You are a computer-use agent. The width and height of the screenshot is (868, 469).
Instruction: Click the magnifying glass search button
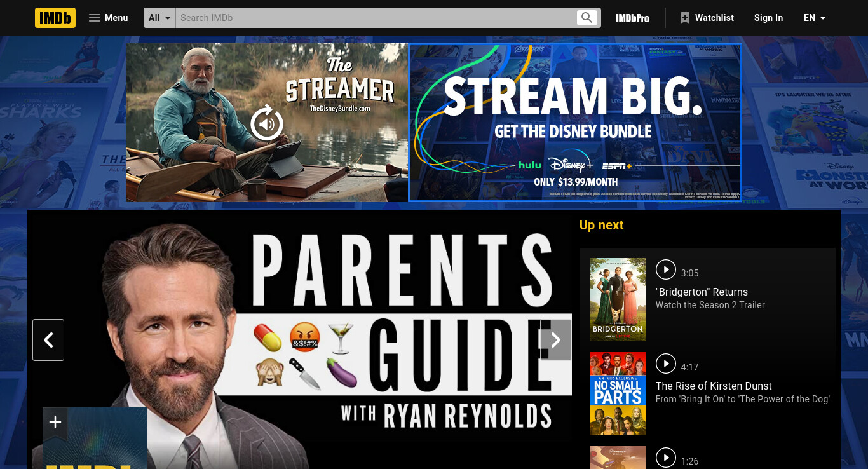(587, 18)
